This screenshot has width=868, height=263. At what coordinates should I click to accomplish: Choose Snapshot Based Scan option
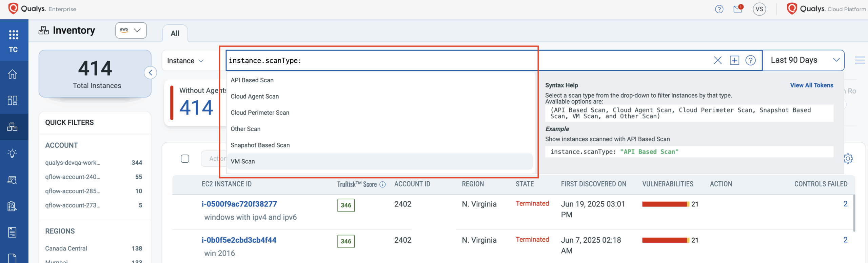click(x=260, y=145)
